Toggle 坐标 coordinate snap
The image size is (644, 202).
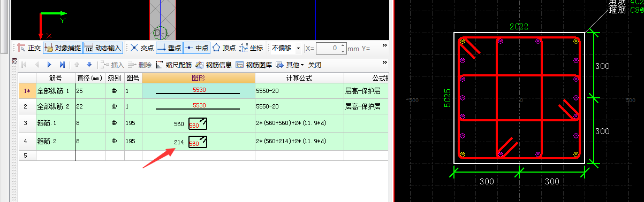(x=252, y=48)
